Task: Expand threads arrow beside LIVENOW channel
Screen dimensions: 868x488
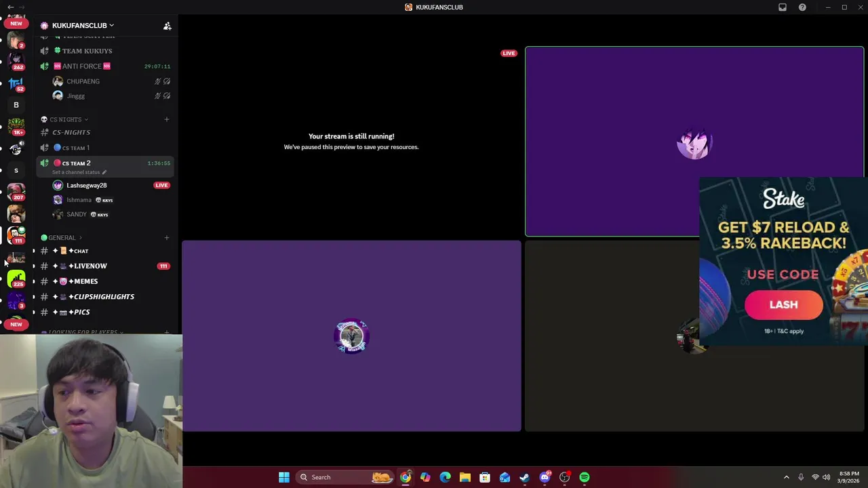Action: 34,266
